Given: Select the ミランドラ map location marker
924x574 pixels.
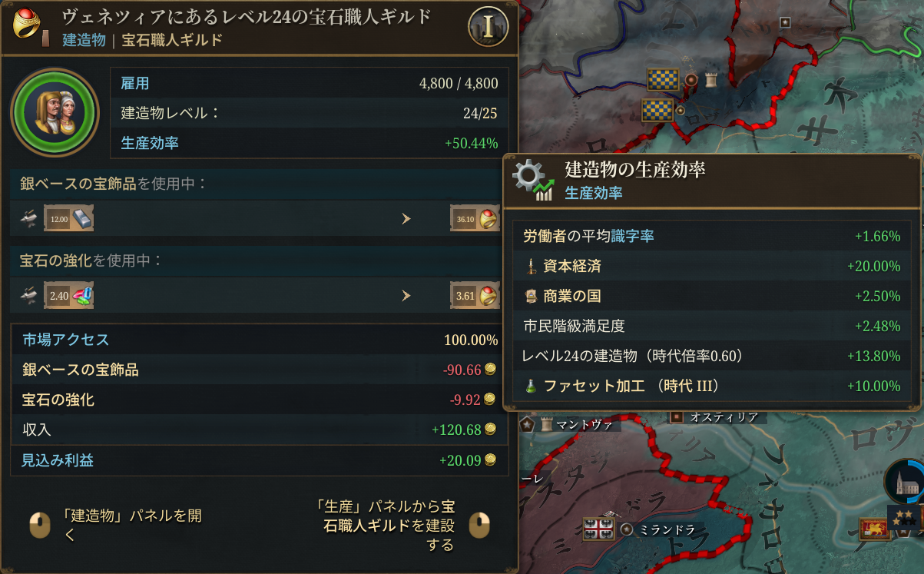Looking at the screenshot, I should pos(627,529).
